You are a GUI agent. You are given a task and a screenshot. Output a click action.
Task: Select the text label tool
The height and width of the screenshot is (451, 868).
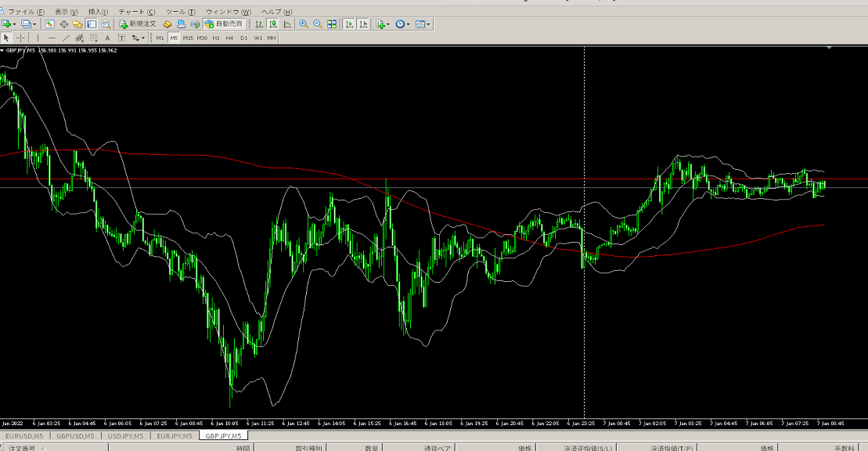[x=121, y=38]
